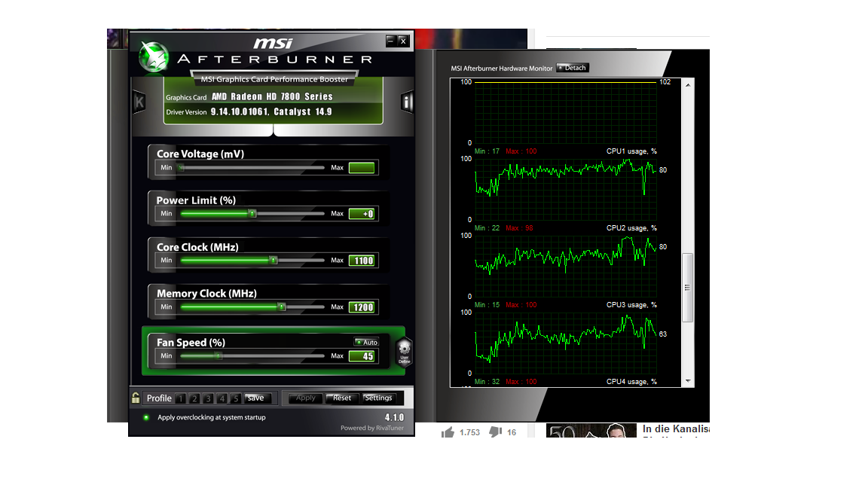This screenshot has height=488, width=868.
Task: Open the information i side button
Action: pyautogui.click(x=407, y=102)
